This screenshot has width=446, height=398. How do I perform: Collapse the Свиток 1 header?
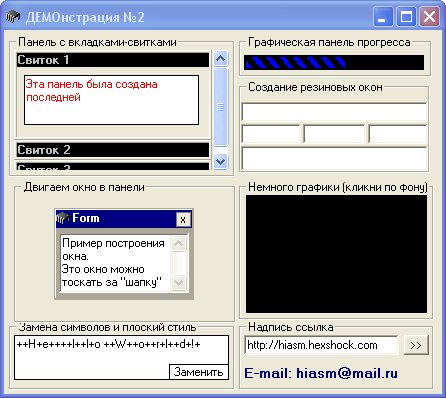point(113,60)
